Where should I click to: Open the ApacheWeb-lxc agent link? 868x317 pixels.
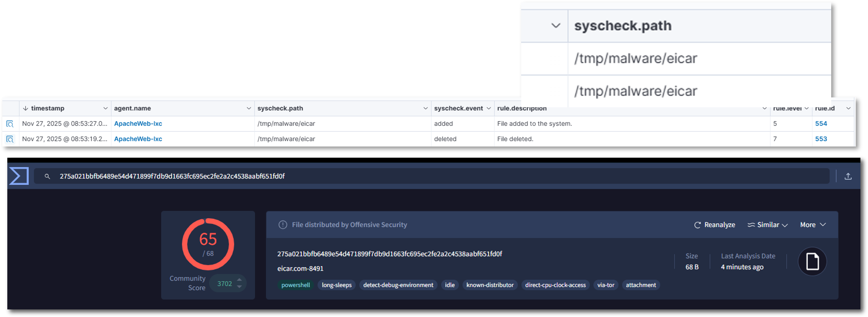[x=138, y=124]
